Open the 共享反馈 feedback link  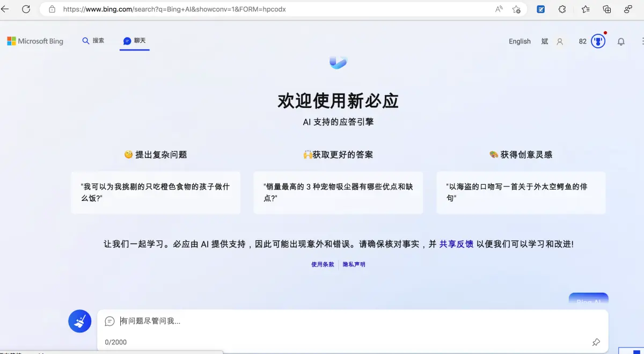point(457,244)
